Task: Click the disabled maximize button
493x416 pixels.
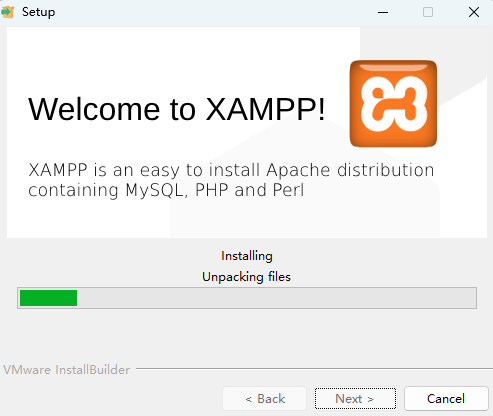Action: (x=428, y=13)
